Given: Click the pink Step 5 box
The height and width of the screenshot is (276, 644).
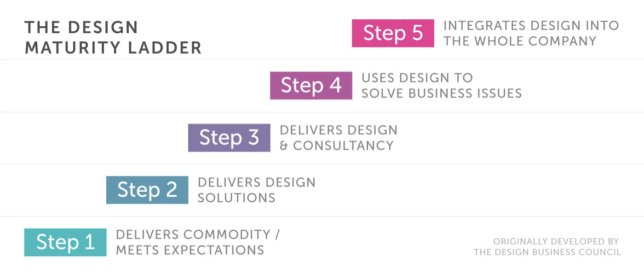Looking at the screenshot, I should click(393, 33).
